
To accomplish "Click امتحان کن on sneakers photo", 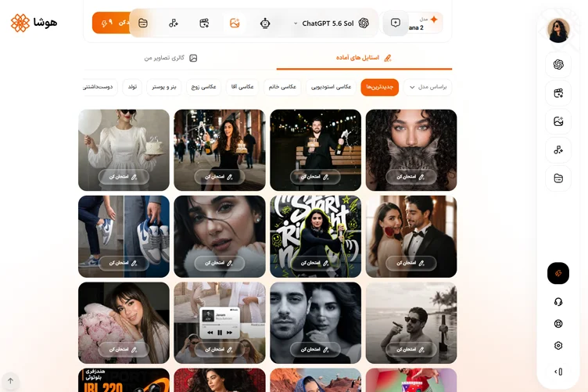I will click(x=124, y=263).
